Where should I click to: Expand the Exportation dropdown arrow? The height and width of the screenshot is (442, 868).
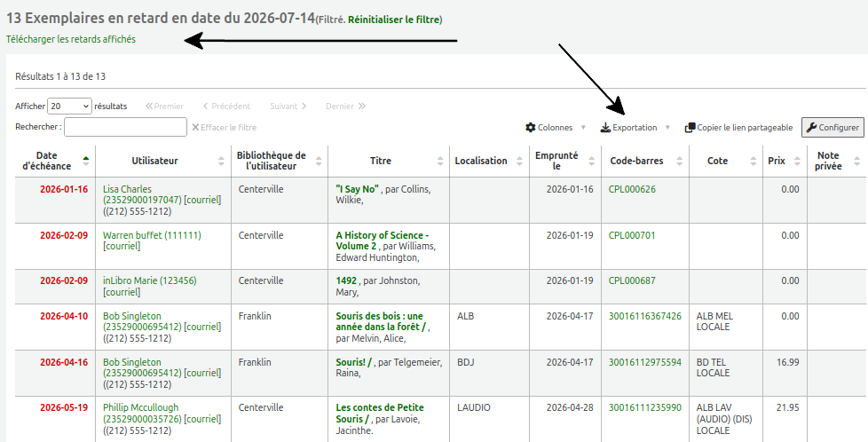click(667, 128)
